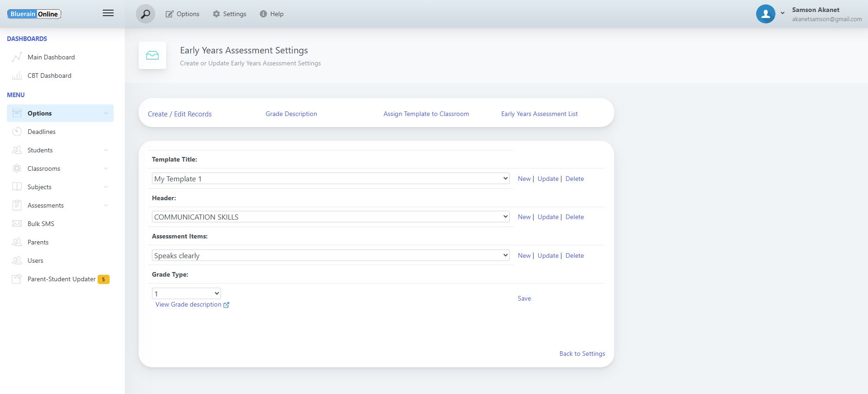Viewport: 868px width, 394px height.
Task: Click the inbox tray icon beside page title
Action: click(152, 56)
